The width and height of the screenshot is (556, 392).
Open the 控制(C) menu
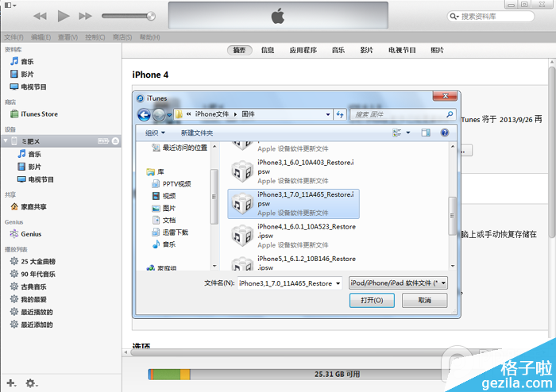[x=95, y=37]
